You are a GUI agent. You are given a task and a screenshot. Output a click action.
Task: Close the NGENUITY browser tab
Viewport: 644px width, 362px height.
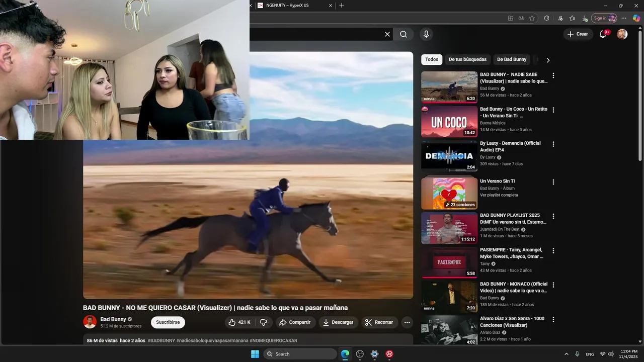pyautogui.click(x=331, y=6)
